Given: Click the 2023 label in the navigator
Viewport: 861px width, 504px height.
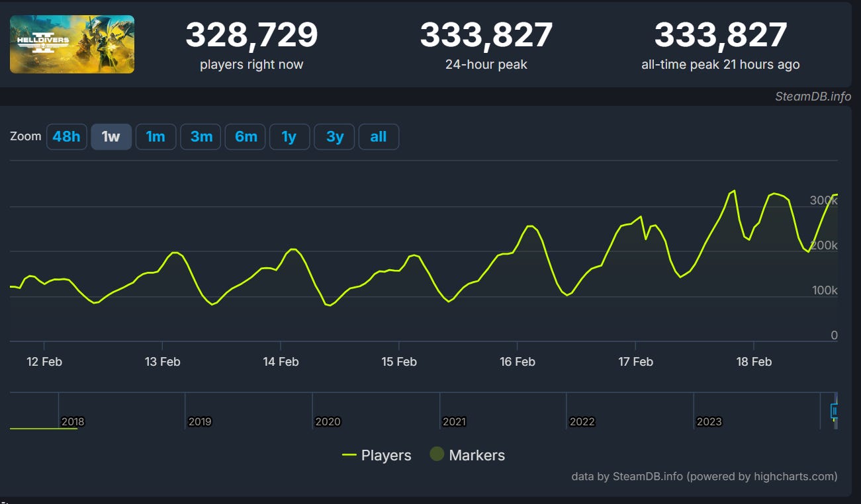Looking at the screenshot, I should point(709,421).
